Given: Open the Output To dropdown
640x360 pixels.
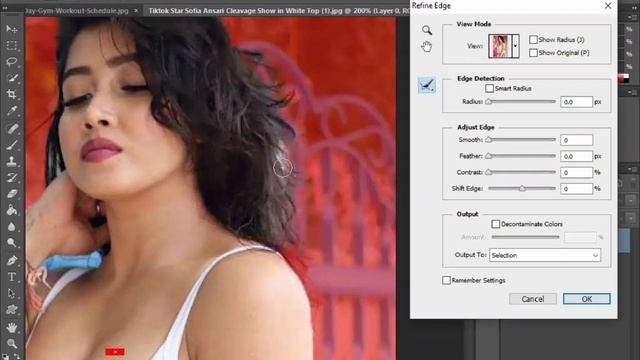Looking at the screenshot, I should click(x=545, y=255).
